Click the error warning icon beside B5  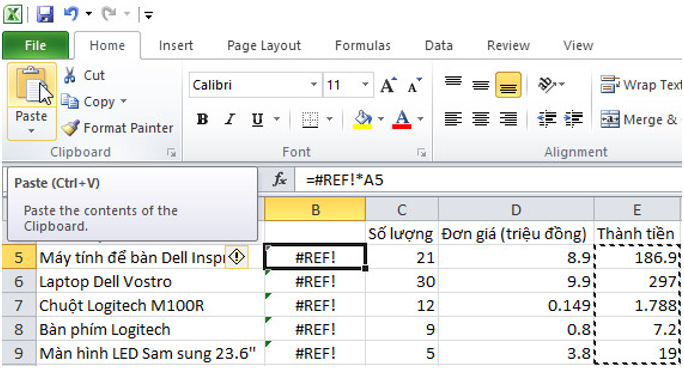(x=236, y=257)
